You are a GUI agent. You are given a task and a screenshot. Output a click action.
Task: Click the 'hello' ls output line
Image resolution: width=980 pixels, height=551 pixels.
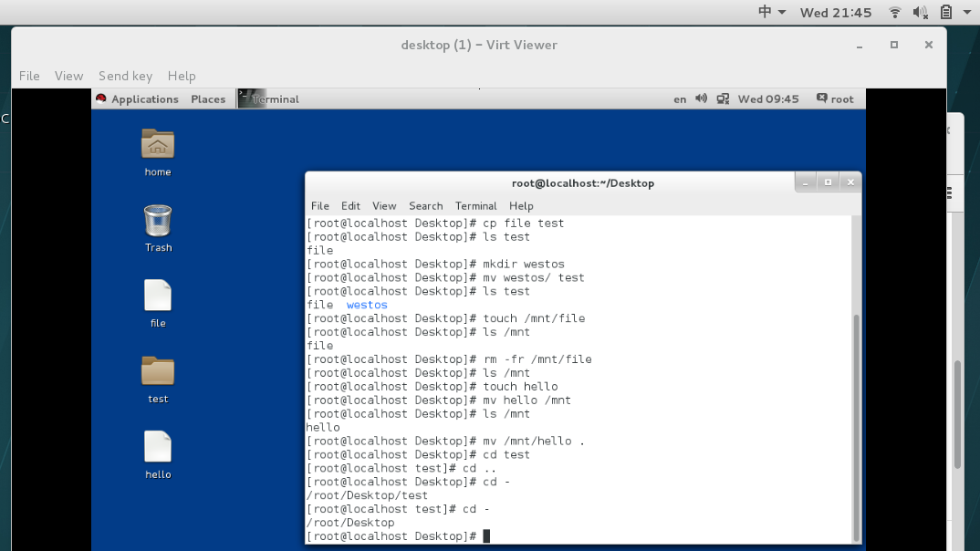(x=322, y=427)
